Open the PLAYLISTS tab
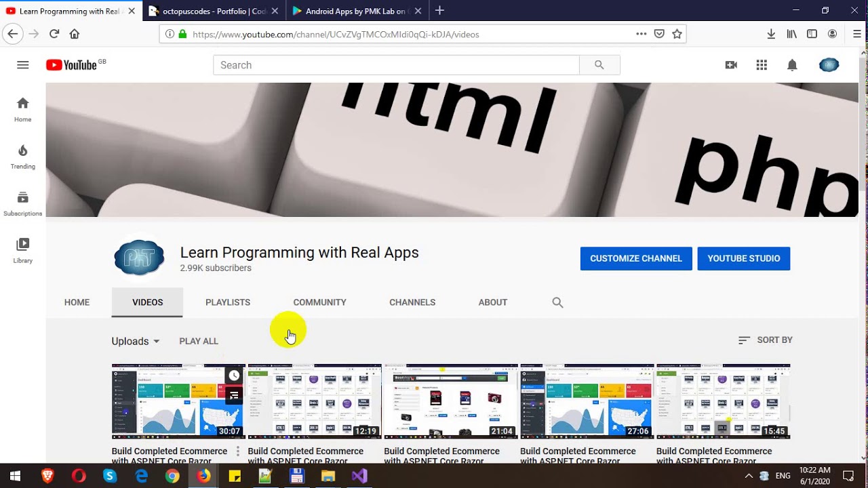The width and height of the screenshot is (868, 488). [228, 302]
